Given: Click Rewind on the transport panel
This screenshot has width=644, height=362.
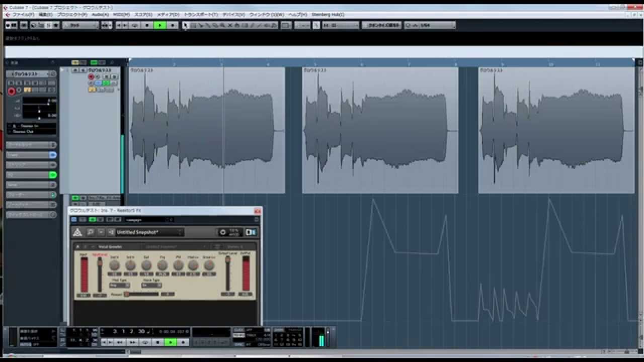Looking at the screenshot, I should 120,342.
